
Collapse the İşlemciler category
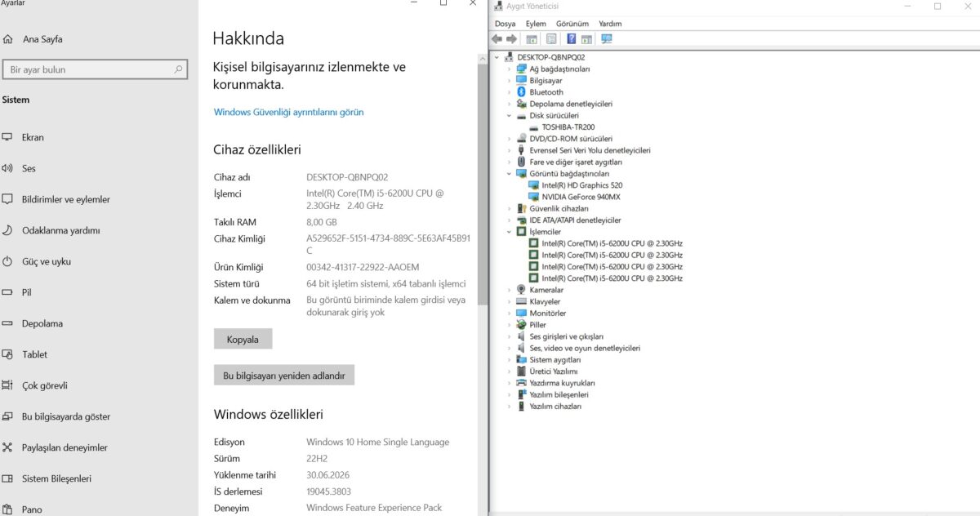[x=509, y=232]
